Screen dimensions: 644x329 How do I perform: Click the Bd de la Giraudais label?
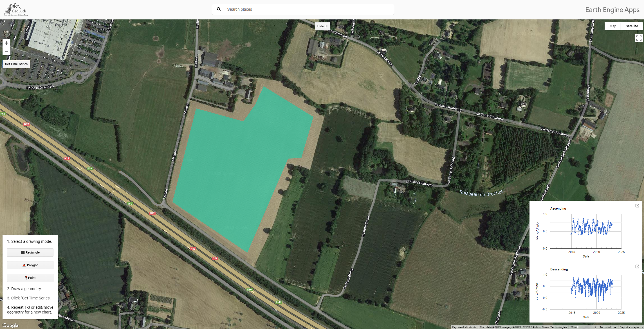coord(40,87)
